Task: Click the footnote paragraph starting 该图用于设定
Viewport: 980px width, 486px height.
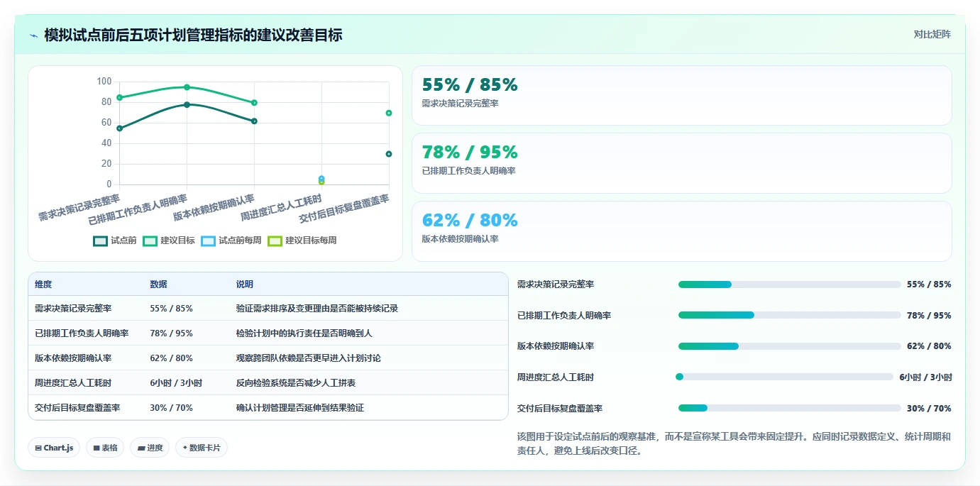Action: (x=734, y=443)
